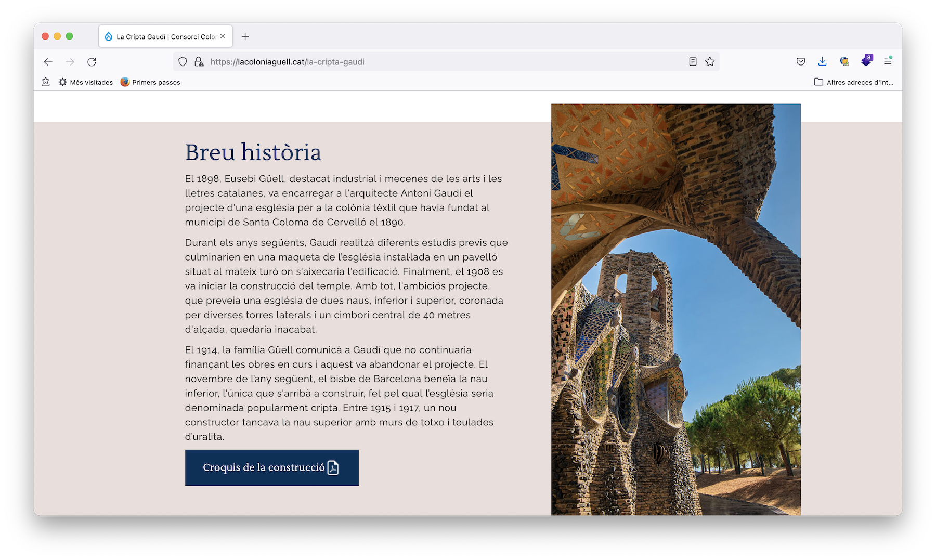The image size is (936, 560).
Task: Go back to the previous page
Action: [x=48, y=62]
